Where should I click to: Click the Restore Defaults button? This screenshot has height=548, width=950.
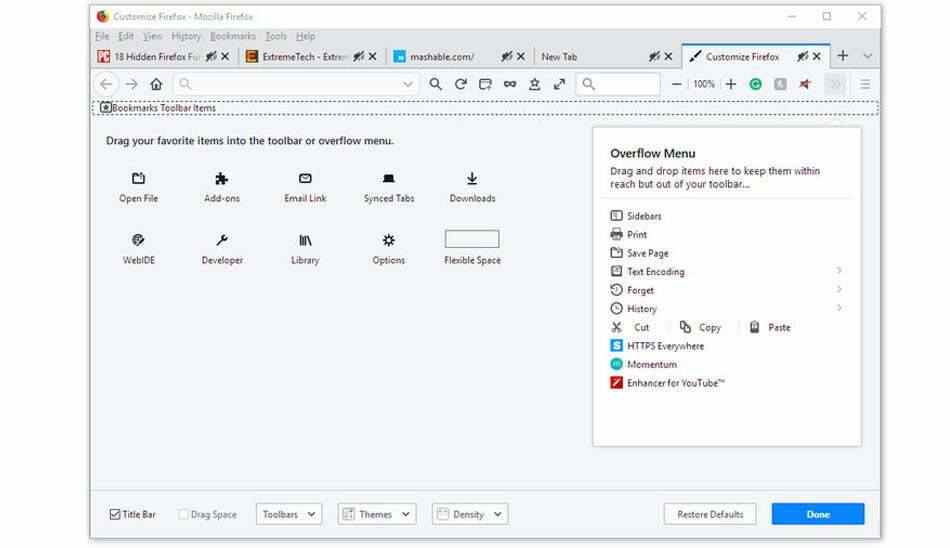[x=709, y=514]
